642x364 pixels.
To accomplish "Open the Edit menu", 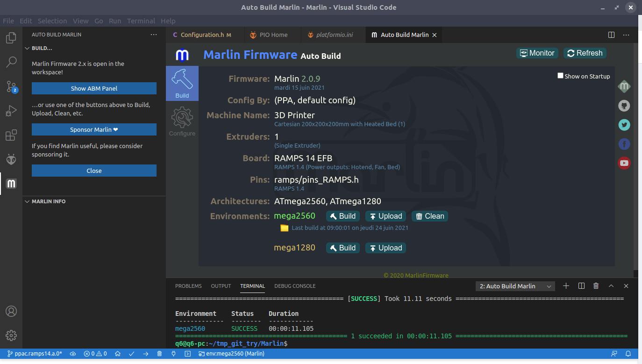I will tap(26, 21).
